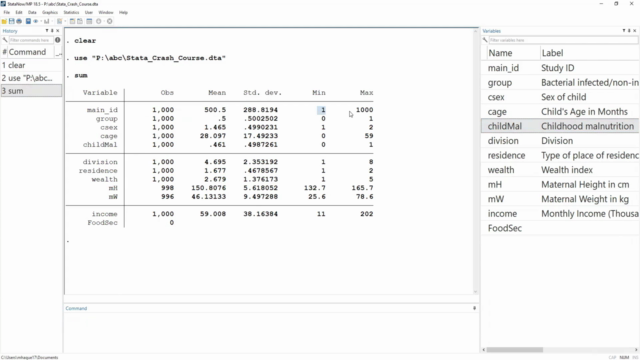This screenshot has width=640, height=360.
Task: Open the Graphics menu
Action: point(50,13)
